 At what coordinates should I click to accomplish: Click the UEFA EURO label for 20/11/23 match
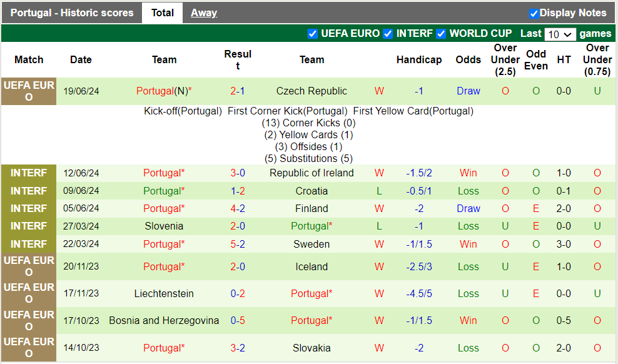tap(29, 266)
